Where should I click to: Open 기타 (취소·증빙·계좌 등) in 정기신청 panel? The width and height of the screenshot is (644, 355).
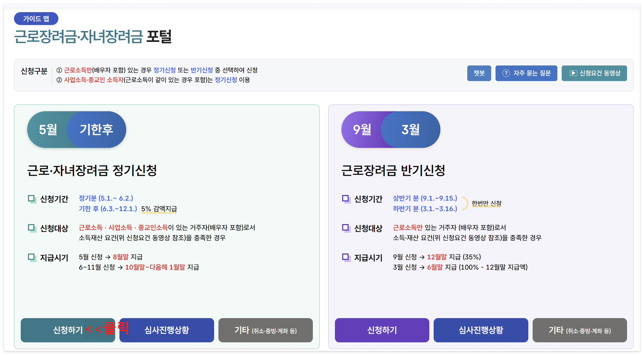coord(266,330)
